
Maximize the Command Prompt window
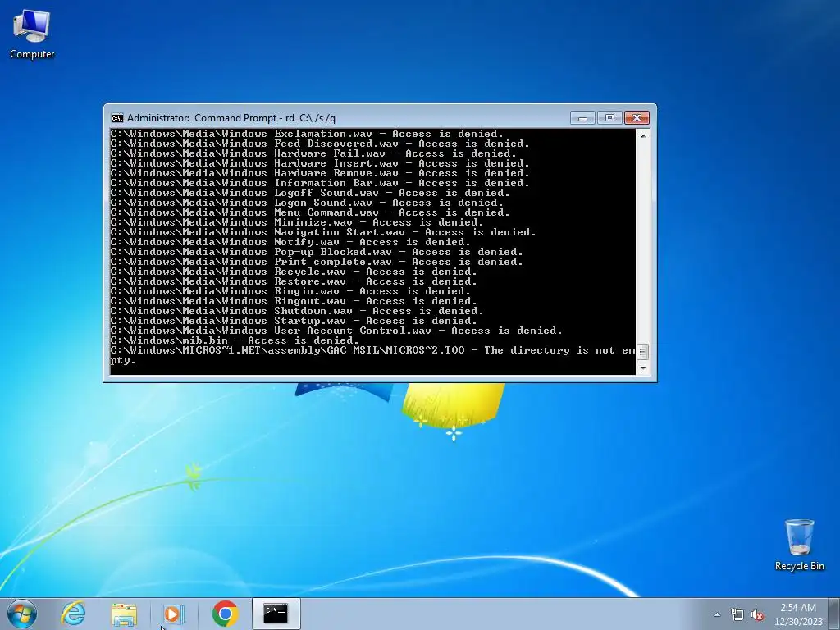(x=609, y=118)
